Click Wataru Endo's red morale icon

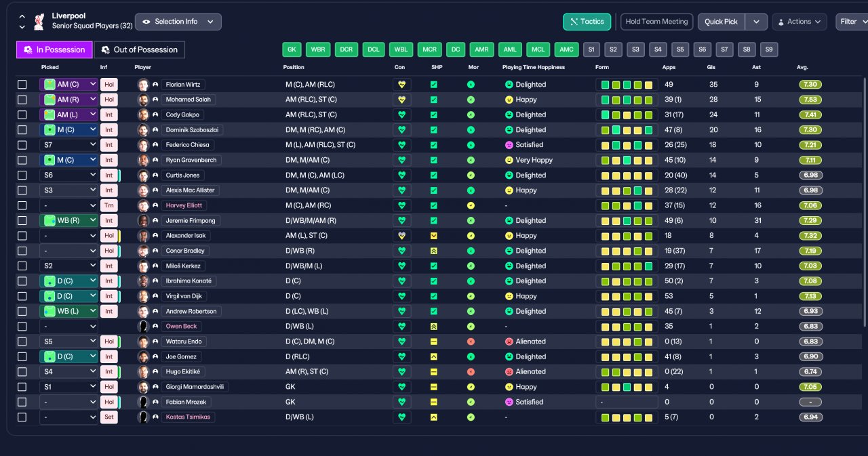click(471, 341)
